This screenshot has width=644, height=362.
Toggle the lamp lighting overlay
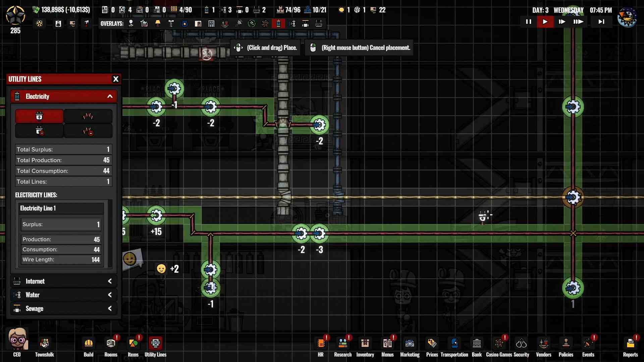coord(158,23)
